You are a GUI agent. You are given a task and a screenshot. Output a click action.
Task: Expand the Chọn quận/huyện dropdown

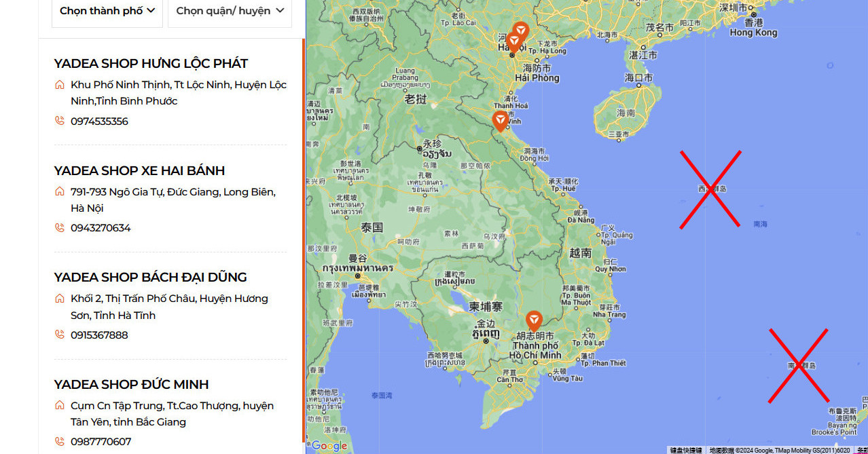(230, 11)
